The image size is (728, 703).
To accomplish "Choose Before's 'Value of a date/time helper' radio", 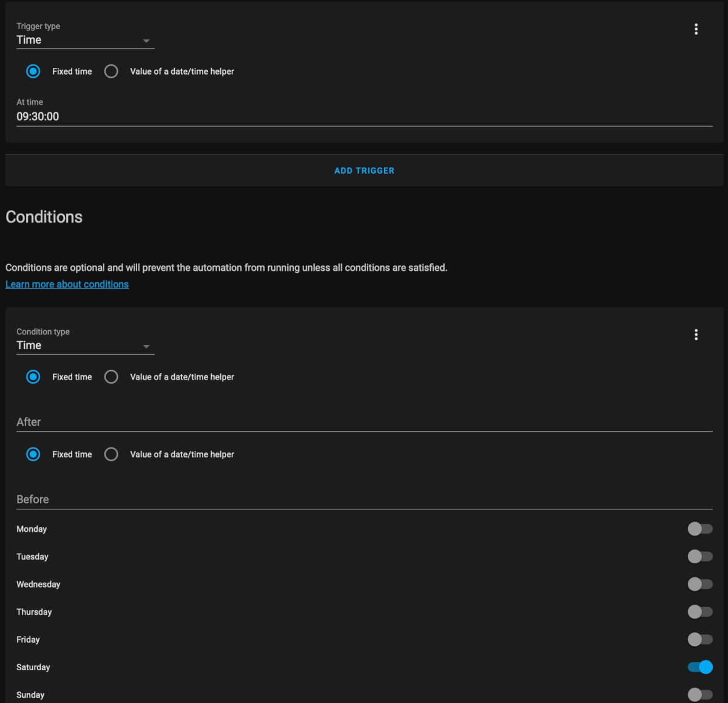I will [x=111, y=454].
